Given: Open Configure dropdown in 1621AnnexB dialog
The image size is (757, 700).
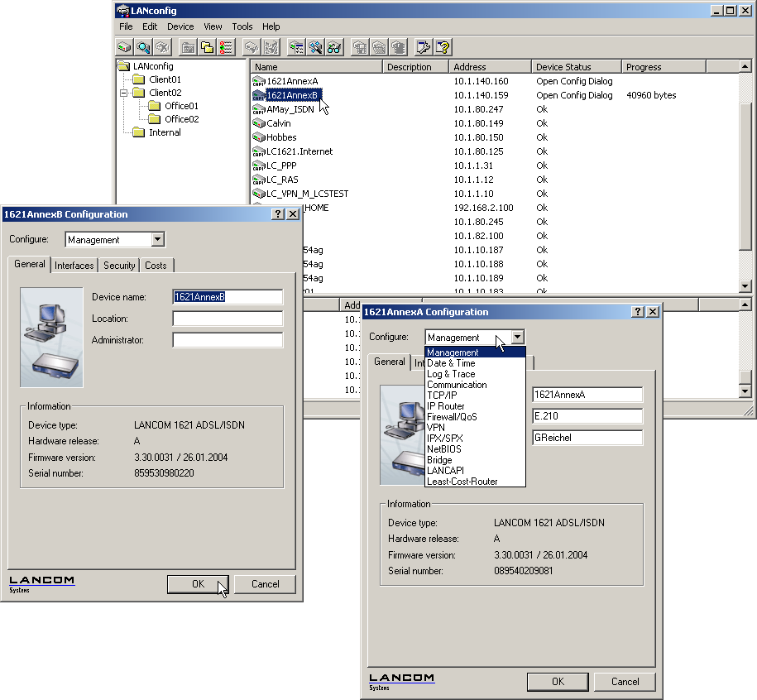Looking at the screenshot, I should 158,240.
